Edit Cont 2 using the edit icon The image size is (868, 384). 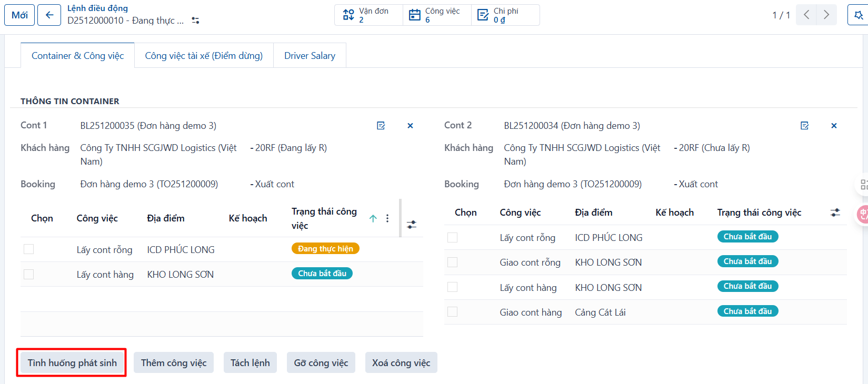coord(805,126)
